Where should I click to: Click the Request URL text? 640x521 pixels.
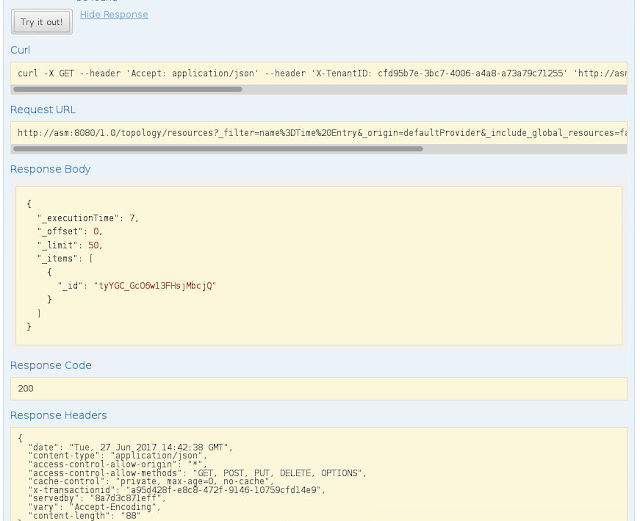(x=322, y=133)
